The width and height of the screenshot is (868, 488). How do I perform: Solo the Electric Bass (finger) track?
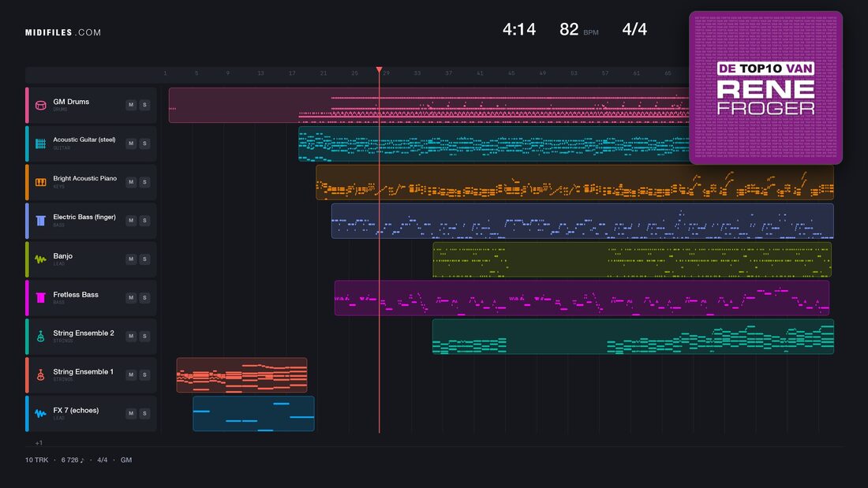click(144, 220)
